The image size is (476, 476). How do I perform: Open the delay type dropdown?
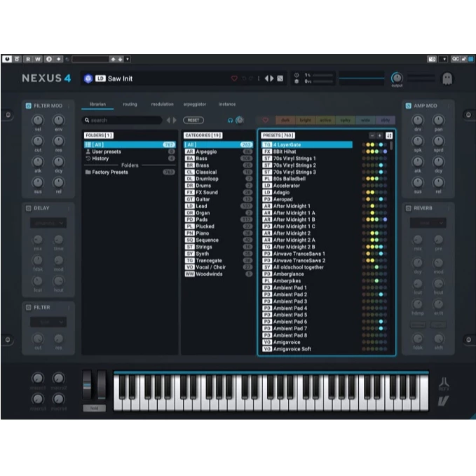click(48, 223)
